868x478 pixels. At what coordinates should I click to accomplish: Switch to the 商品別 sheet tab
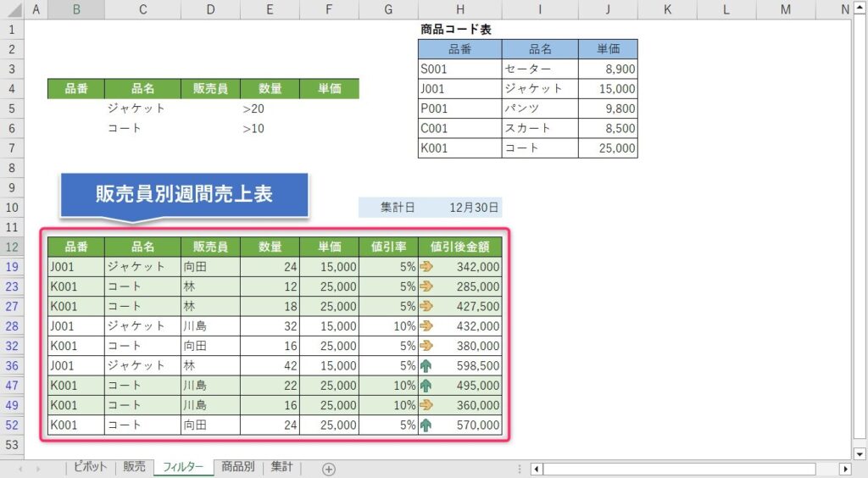click(x=237, y=467)
